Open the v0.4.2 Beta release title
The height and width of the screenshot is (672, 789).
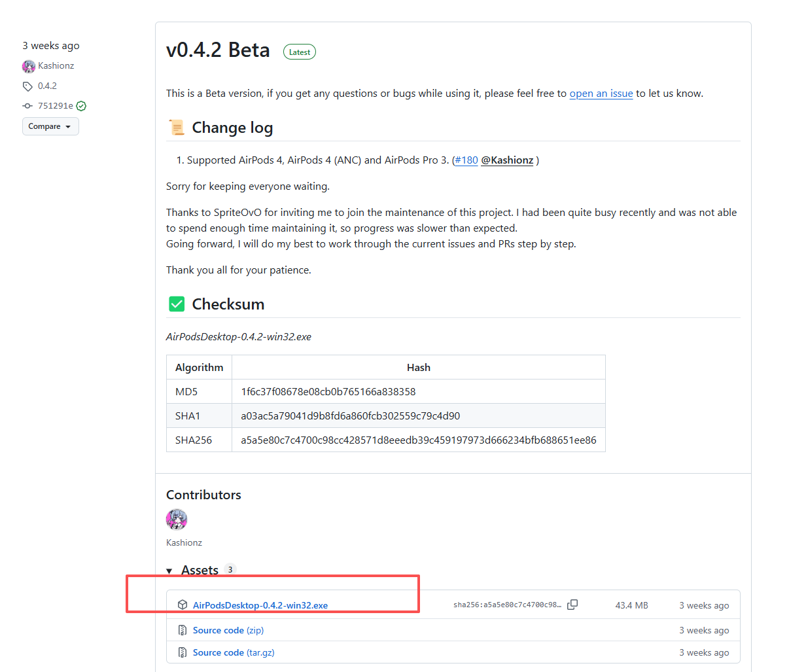[x=218, y=50]
